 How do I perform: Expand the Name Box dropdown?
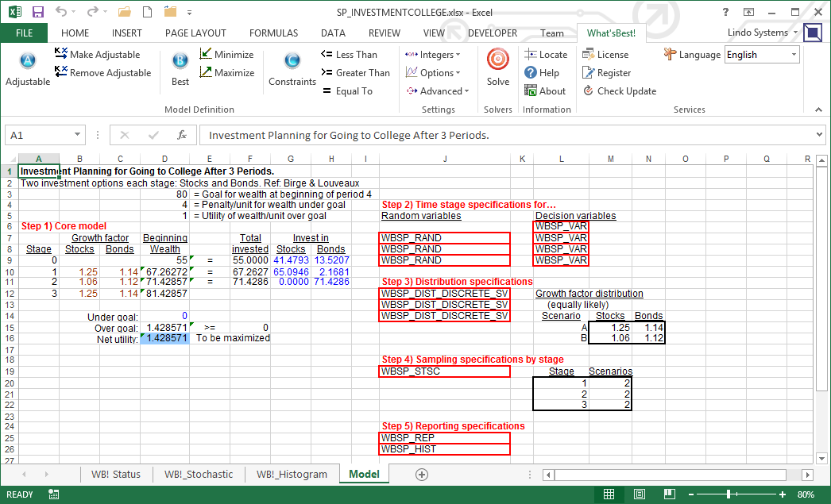click(x=77, y=134)
